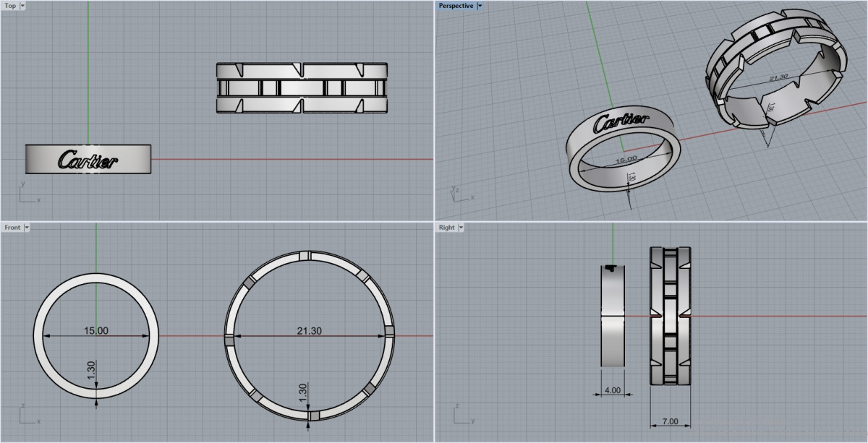
Task: Click the Cartier text on the Perspective ring
Action: pyautogui.click(x=621, y=123)
